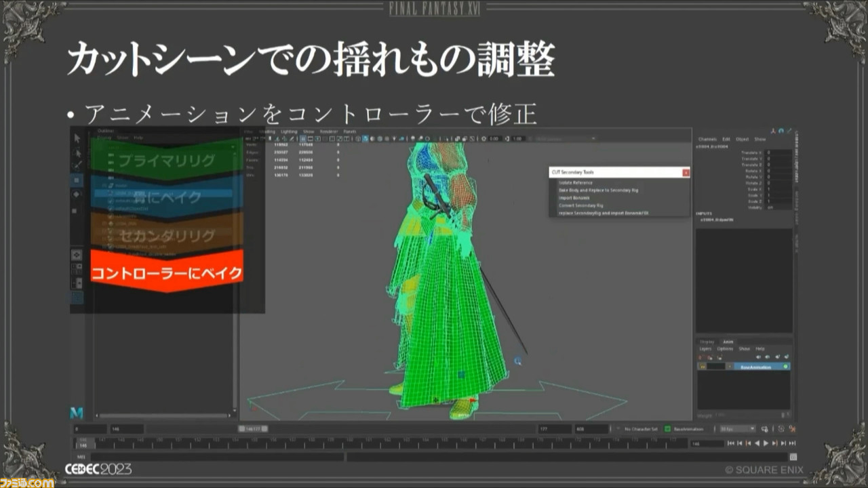Pick the Paint selection brush tool

pos(77,165)
